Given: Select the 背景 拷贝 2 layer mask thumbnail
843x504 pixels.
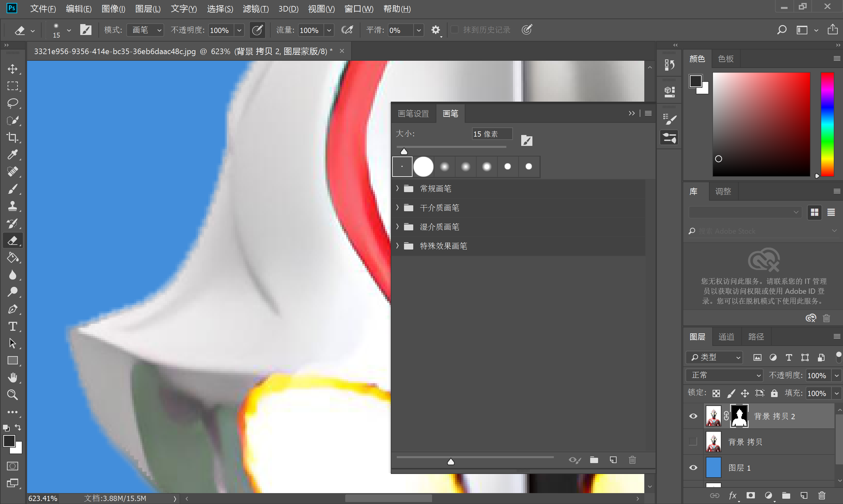Looking at the screenshot, I should (x=739, y=416).
